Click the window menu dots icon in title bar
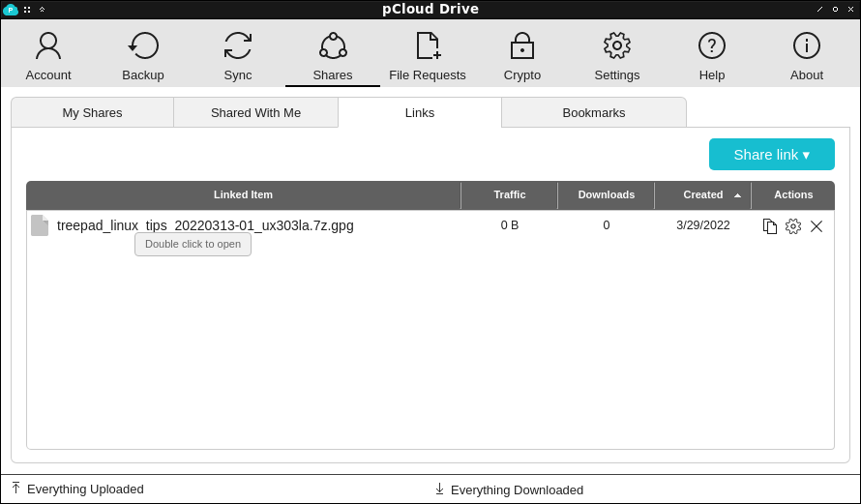Viewport: 861px width, 504px height. pos(27,10)
